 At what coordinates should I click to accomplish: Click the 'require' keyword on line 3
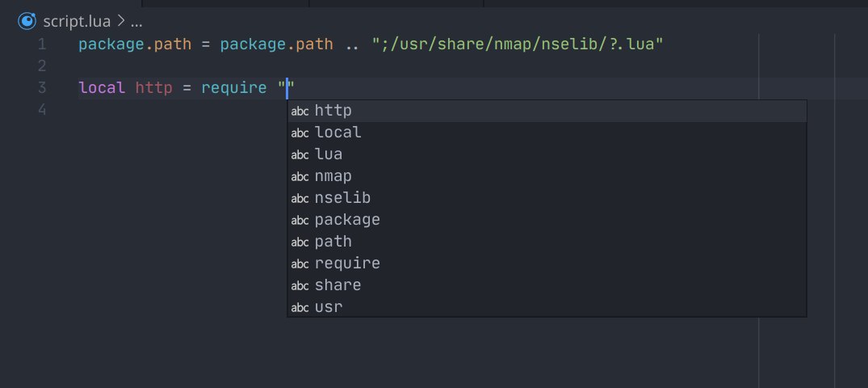tap(233, 87)
